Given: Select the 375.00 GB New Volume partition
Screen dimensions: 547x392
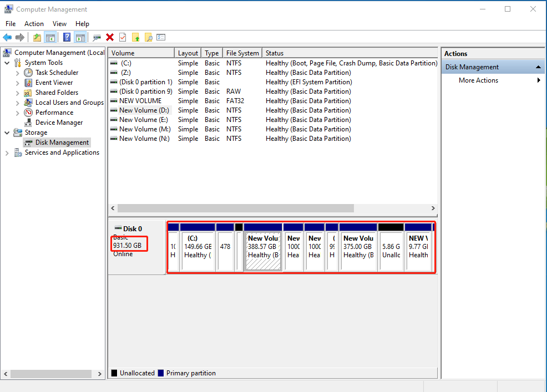Looking at the screenshot, I should tap(358, 247).
